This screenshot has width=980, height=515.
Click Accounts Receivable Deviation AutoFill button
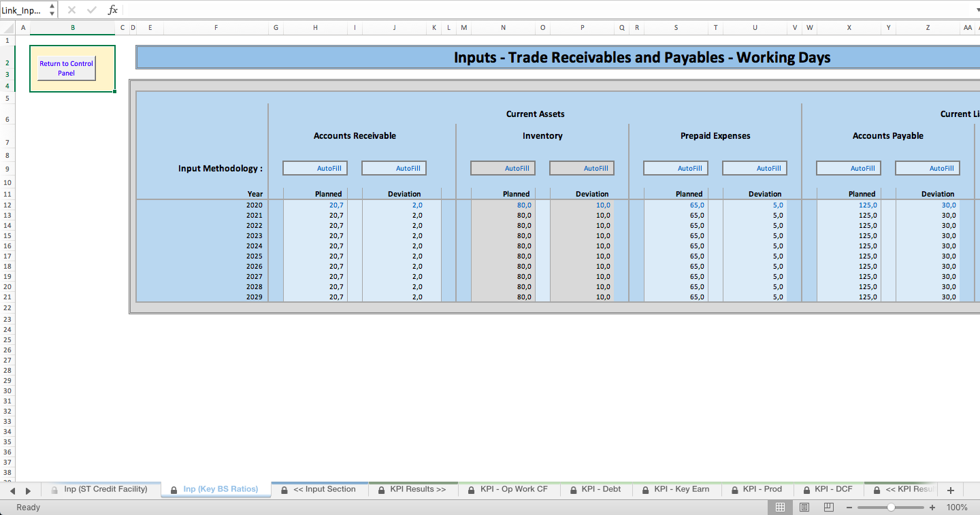395,168
